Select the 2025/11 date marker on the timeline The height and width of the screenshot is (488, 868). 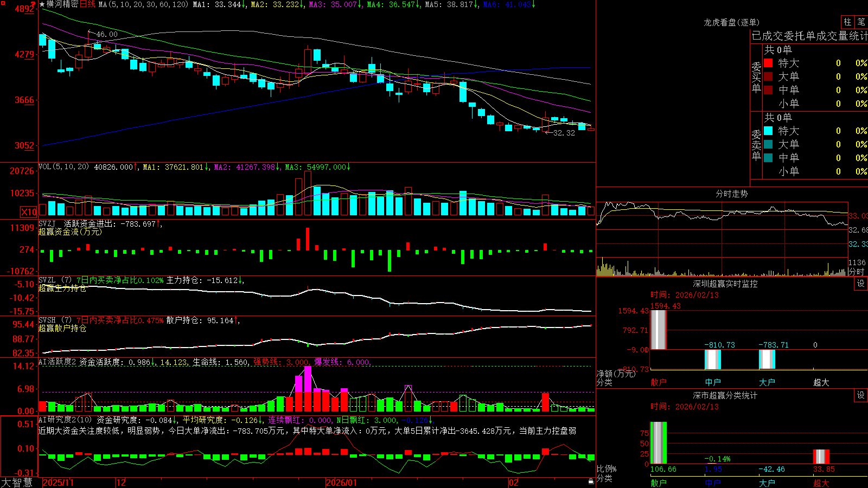58,483
